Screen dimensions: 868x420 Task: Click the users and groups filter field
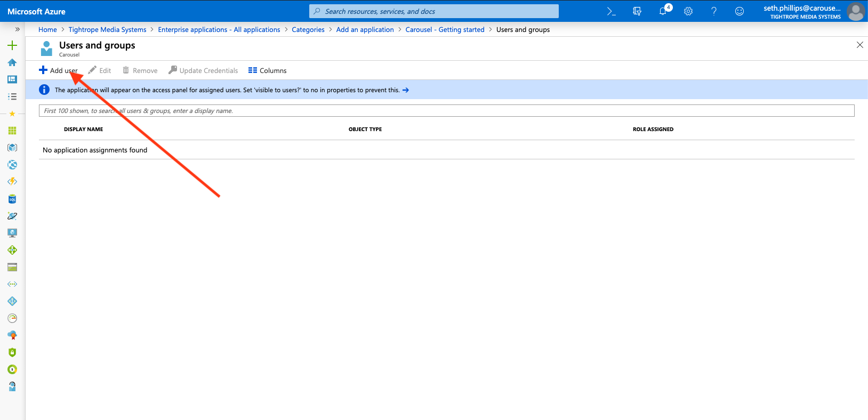447,110
